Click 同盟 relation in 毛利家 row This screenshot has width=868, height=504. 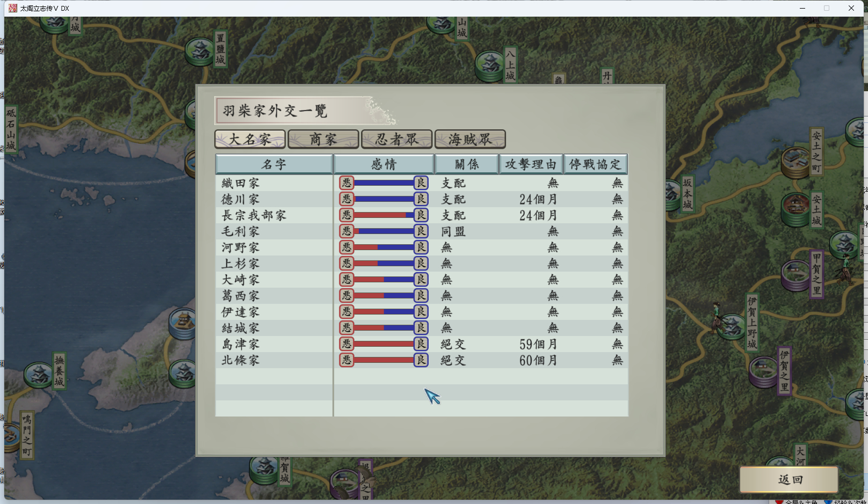point(453,232)
